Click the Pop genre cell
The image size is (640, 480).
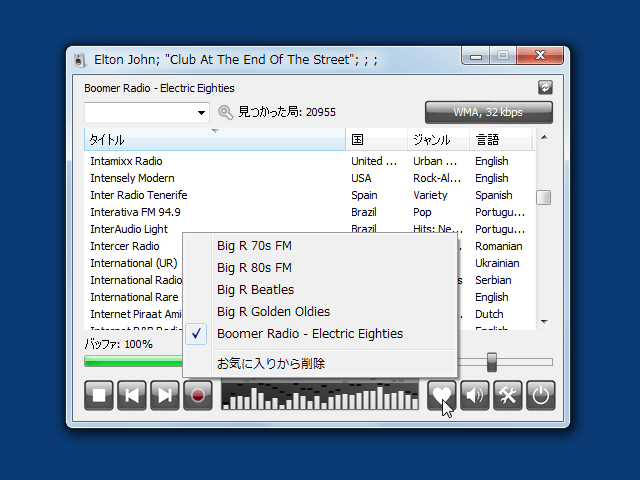(422, 213)
